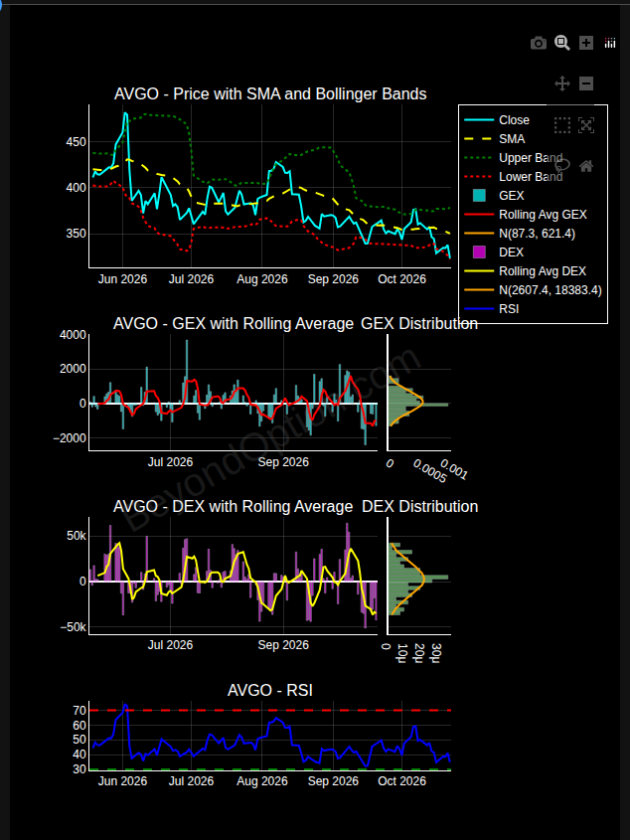Toggle the Close trace in legend
This screenshot has height=840, width=630.
(515, 120)
